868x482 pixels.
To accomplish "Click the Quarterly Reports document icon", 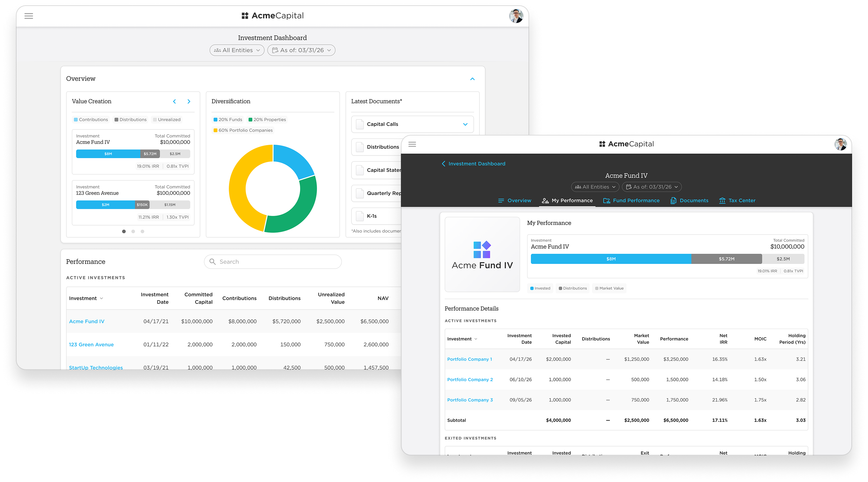I will 360,193.
